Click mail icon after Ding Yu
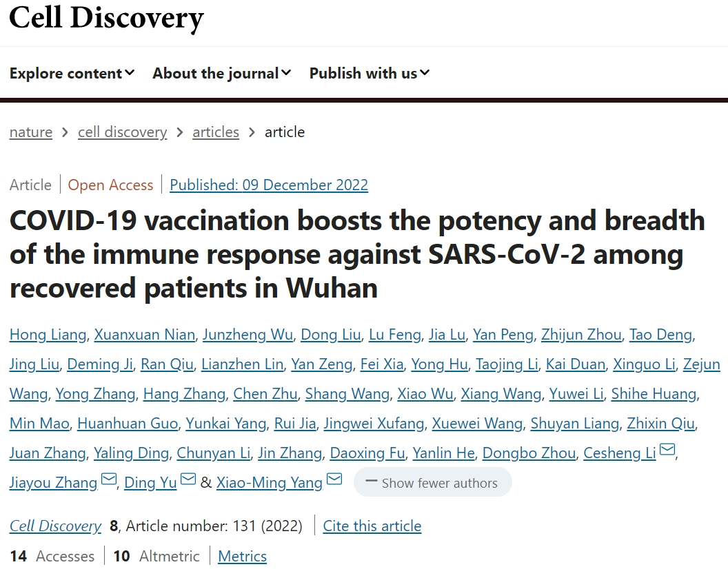 coord(188,480)
